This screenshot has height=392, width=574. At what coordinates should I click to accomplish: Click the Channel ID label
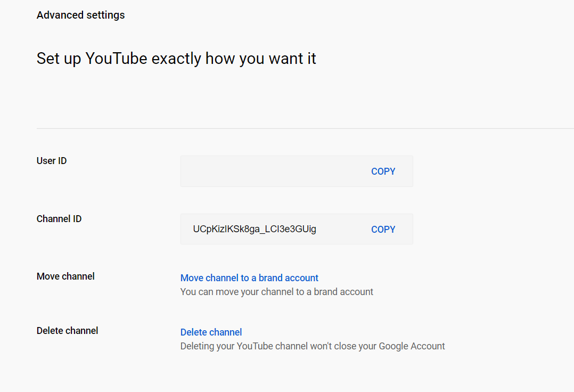[59, 219]
